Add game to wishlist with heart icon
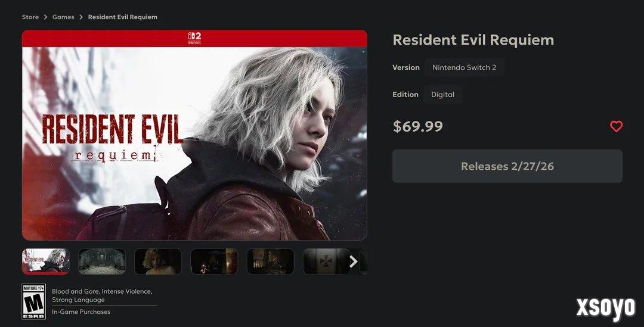This screenshot has height=327, width=644. (x=616, y=126)
